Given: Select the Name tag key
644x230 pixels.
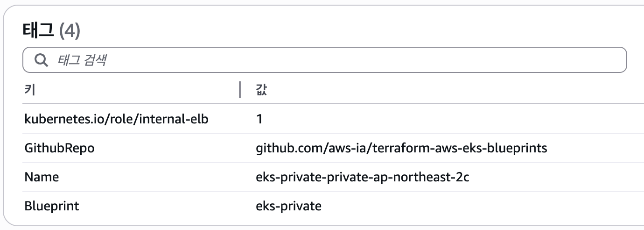Looking at the screenshot, I should click(42, 177).
